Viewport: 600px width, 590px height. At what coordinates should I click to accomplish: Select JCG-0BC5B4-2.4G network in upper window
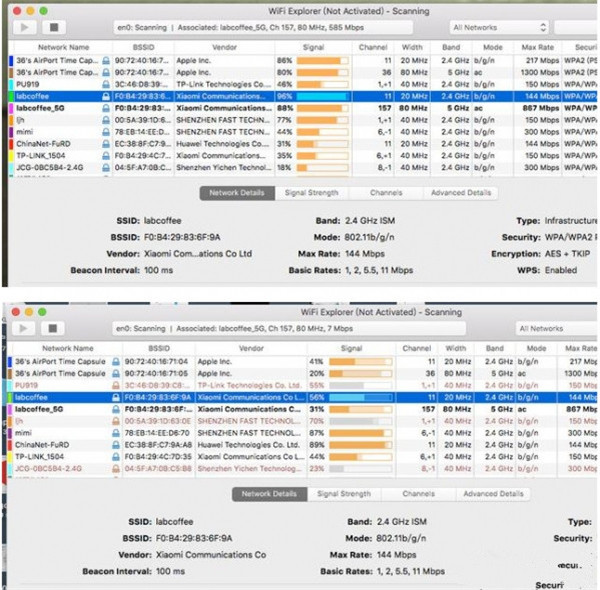302,168
